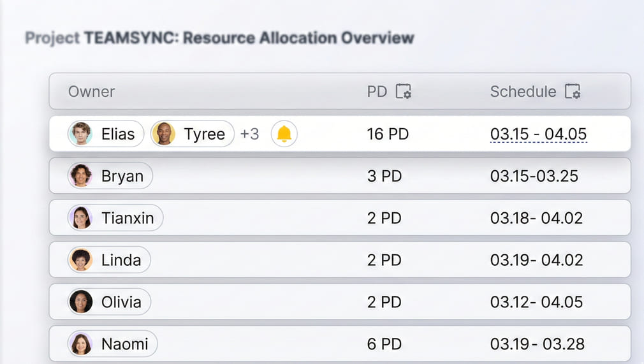Click the Owner column header
Image resolution: width=644 pixels, height=364 pixels.
coord(92,92)
